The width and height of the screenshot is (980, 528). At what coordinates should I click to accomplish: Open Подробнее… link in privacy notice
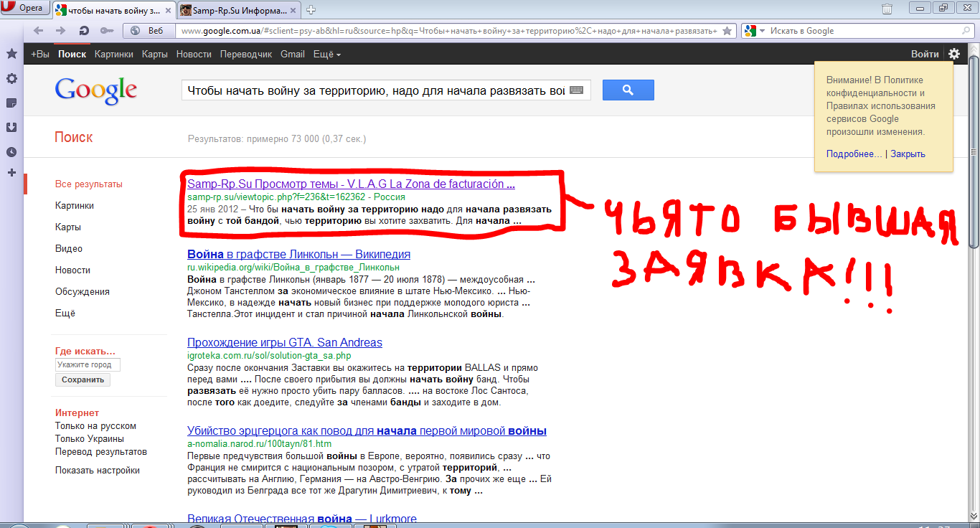854,154
